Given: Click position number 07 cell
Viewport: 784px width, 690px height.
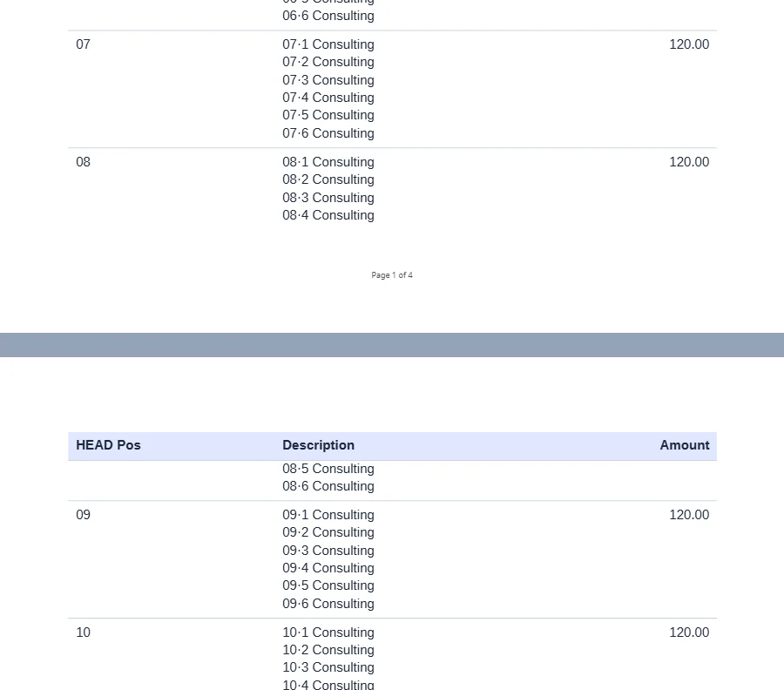Looking at the screenshot, I should click(83, 44).
